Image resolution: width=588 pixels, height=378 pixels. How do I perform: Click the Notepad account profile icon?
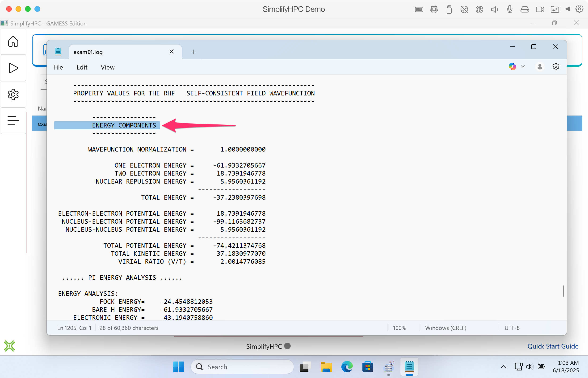540,67
